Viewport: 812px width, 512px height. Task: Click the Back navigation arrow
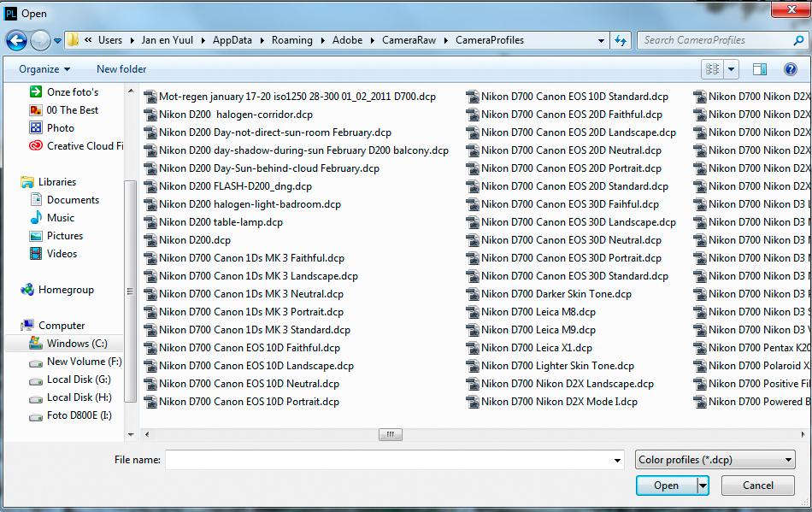pyautogui.click(x=16, y=40)
